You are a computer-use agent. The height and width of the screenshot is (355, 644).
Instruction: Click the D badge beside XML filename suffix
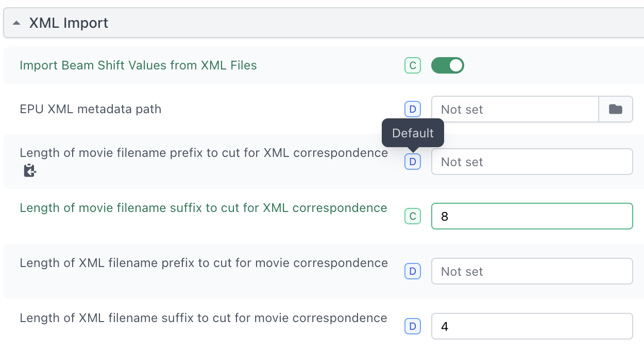tap(412, 326)
